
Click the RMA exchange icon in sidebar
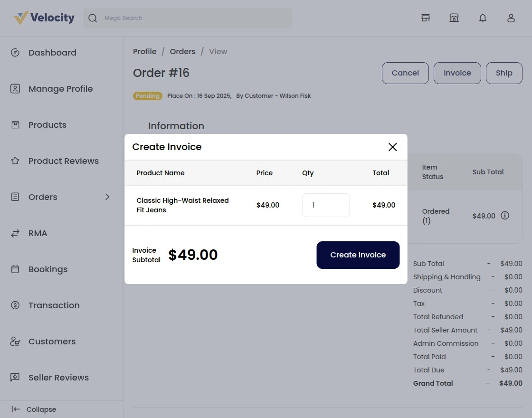[x=14, y=233]
